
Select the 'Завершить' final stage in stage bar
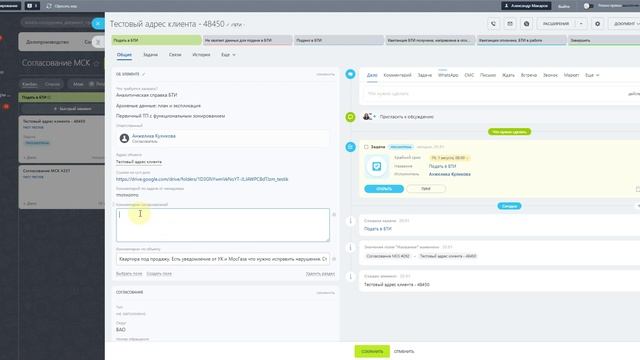tap(604, 40)
